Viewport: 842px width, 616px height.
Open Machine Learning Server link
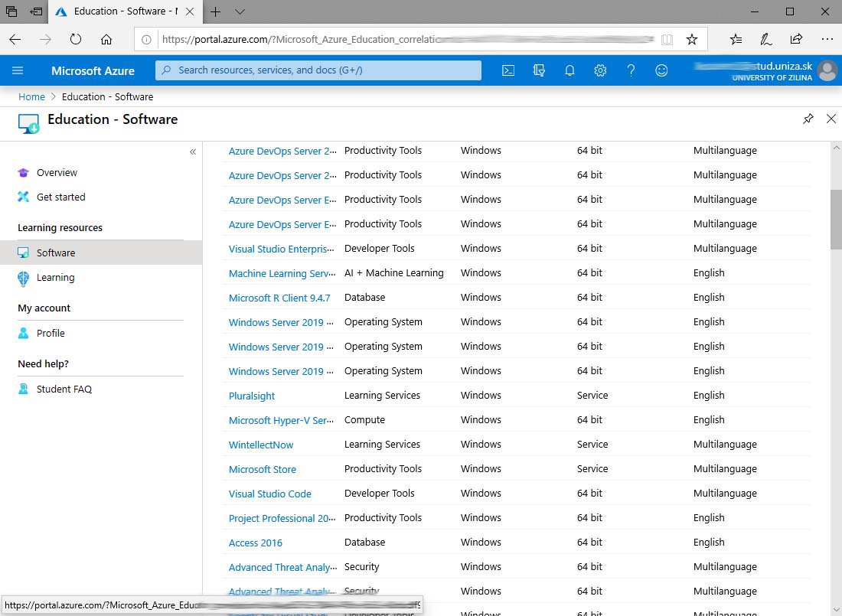point(282,273)
